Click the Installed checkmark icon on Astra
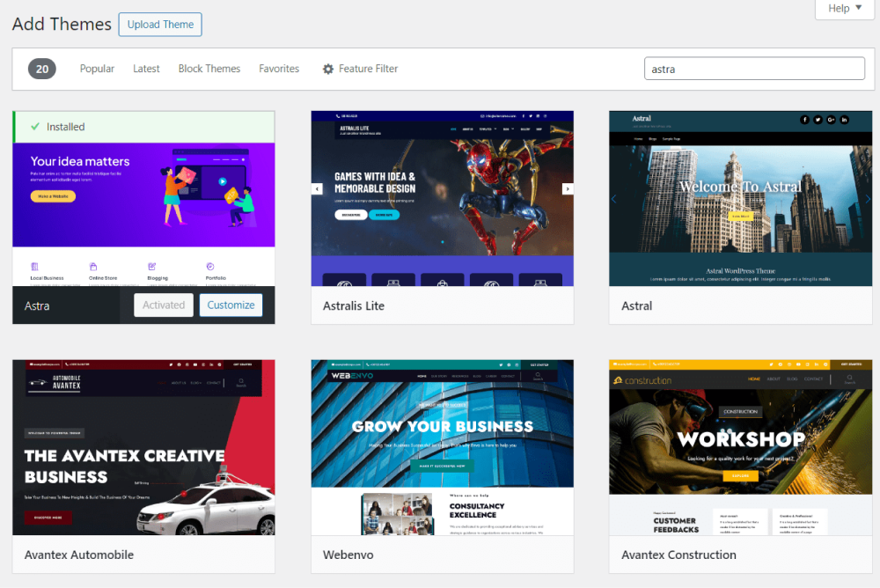This screenshot has height=588, width=880. (x=35, y=127)
